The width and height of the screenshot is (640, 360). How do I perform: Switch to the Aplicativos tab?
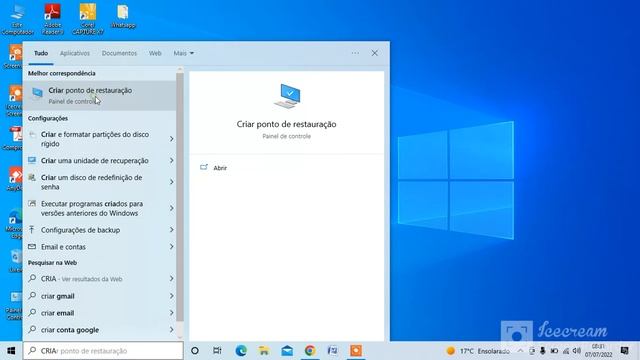click(x=75, y=53)
